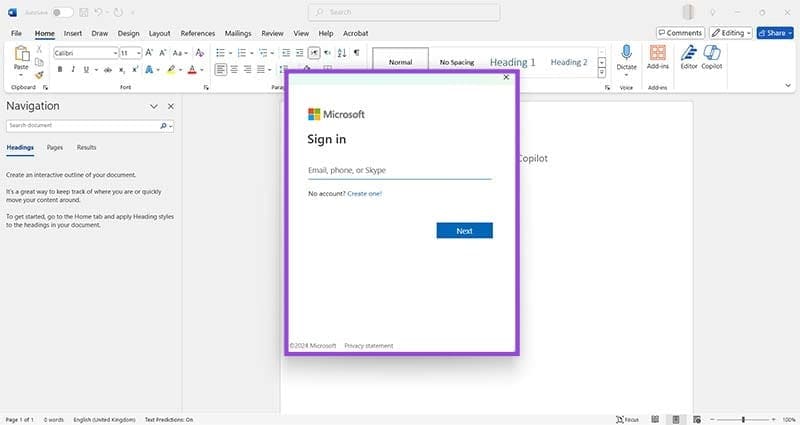Switch to the Insert tab
This screenshot has width=800, height=425.
(73, 33)
